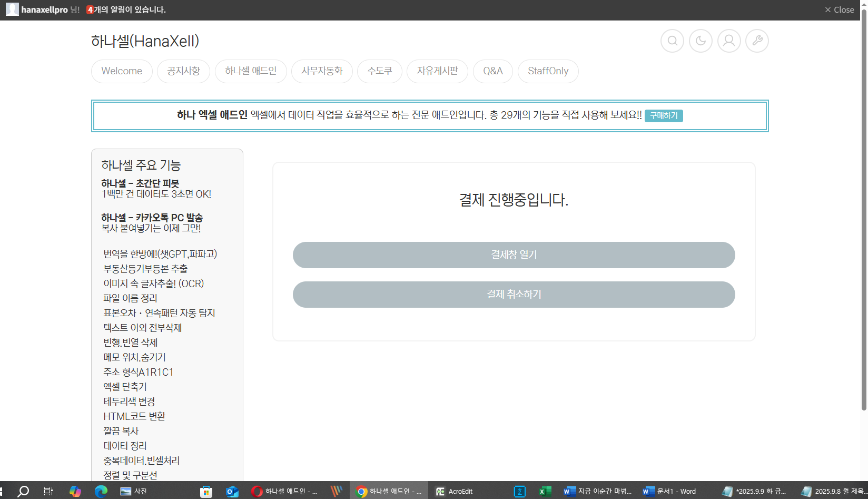868x499 pixels.
Task: Open 엑셀 단축키 link
Action: point(125,387)
